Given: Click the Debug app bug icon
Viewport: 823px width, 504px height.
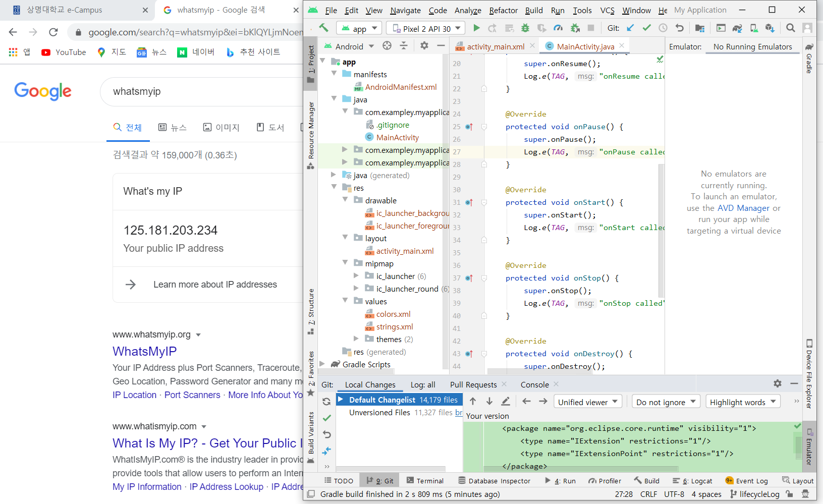Looking at the screenshot, I should click(x=525, y=28).
